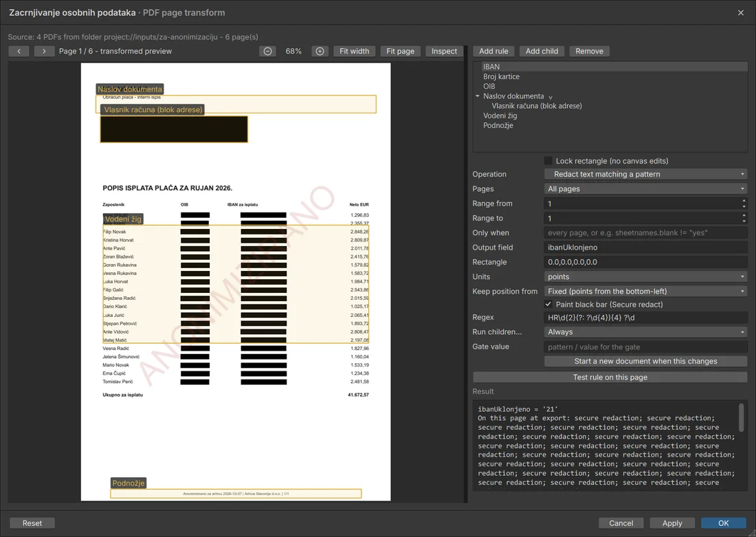Zoom out with the minus icon
756x537 pixels.
tap(267, 51)
